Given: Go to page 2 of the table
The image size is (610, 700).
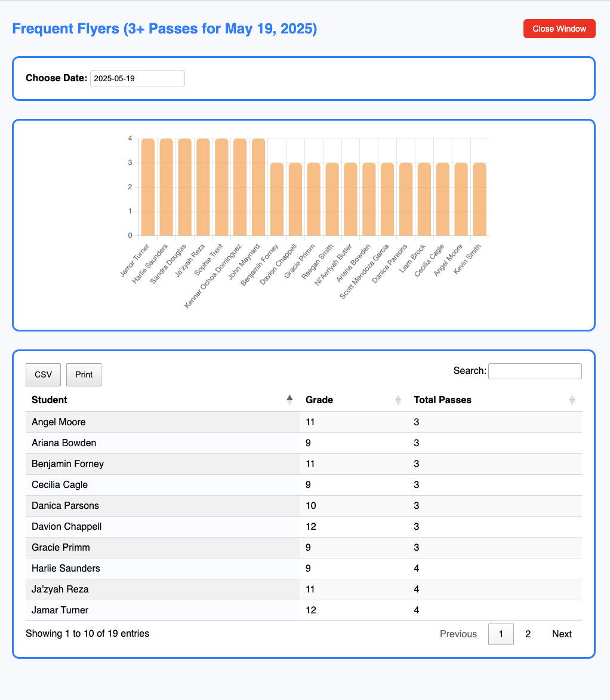Looking at the screenshot, I should (x=528, y=634).
